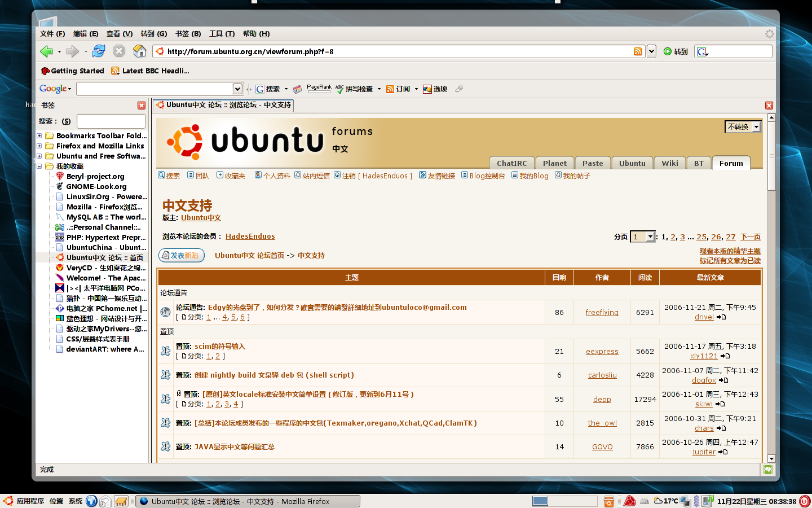Open the 编辑 (E) menu
This screenshot has width=812, height=508.
click(86, 34)
